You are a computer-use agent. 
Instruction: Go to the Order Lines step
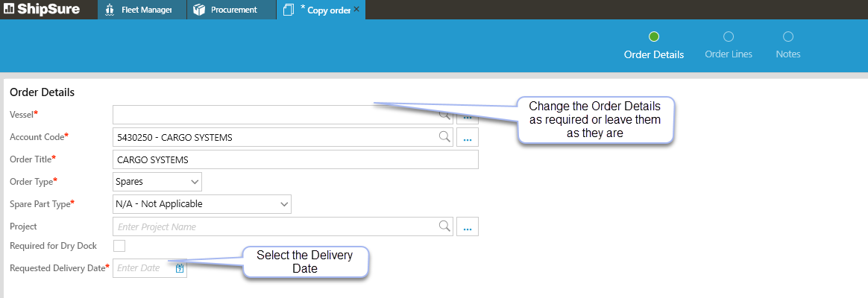pyautogui.click(x=728, y=37)
